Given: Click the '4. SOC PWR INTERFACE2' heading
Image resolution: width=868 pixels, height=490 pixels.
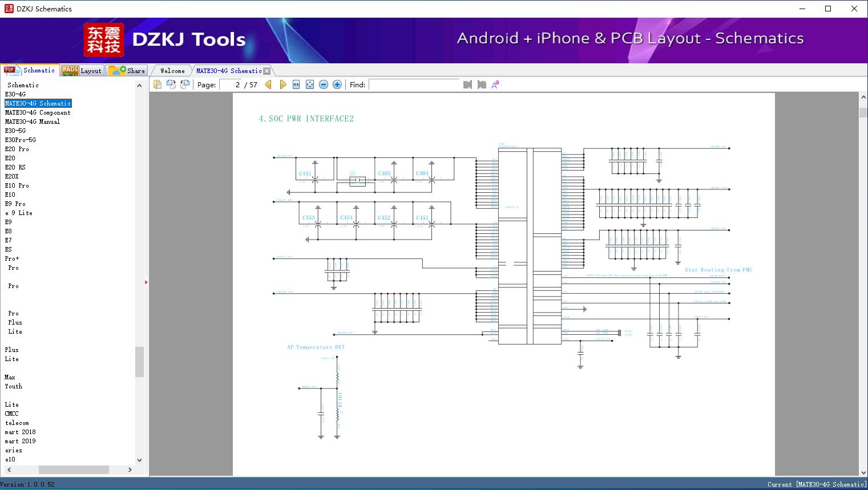Looking at the screenshot, I should [x=306, y=119].
